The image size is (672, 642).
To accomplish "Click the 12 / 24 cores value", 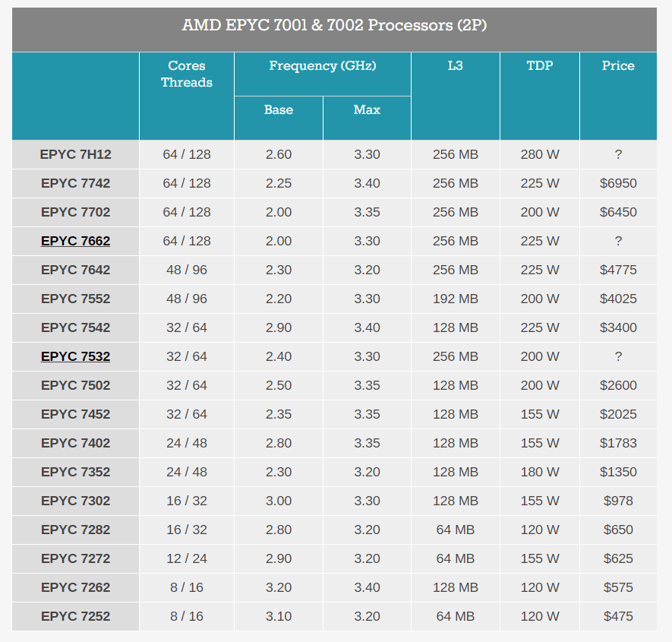I will tap(187, 558).
